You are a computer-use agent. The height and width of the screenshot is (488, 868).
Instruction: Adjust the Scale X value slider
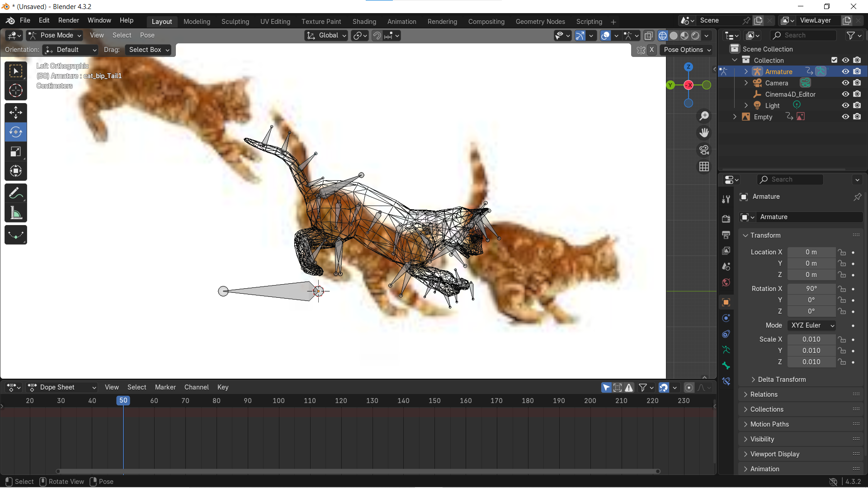pyautogui.click(x=811, y=339)
